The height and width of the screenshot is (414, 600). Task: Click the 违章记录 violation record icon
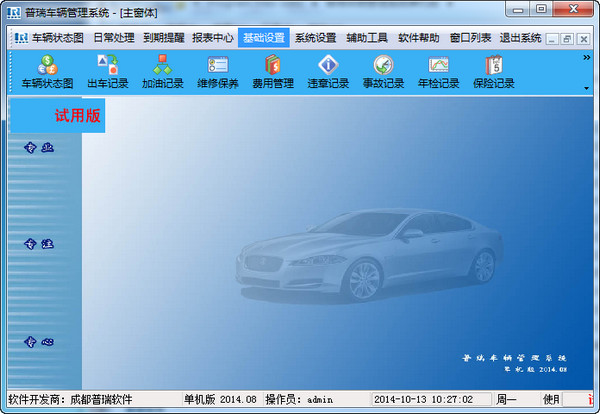pyautogui.click(x=328, y=72)
